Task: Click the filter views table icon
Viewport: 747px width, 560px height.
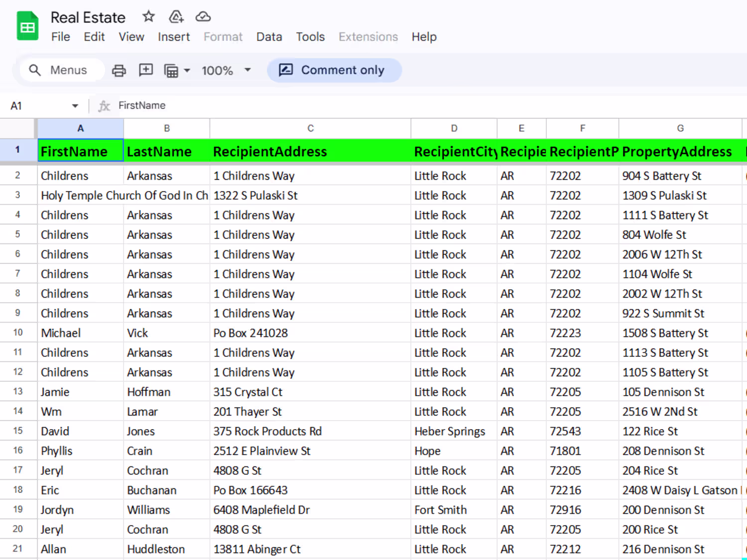Action: pos(171,71)
